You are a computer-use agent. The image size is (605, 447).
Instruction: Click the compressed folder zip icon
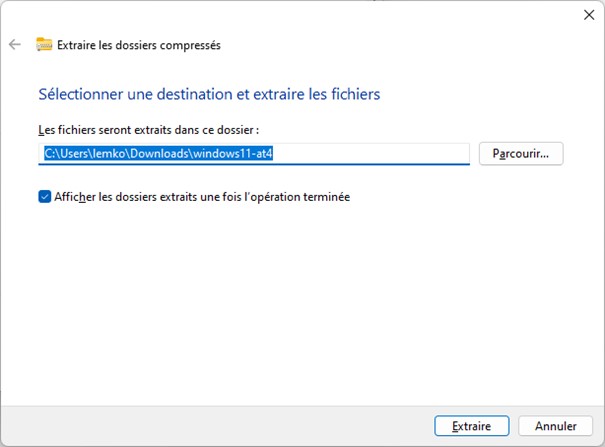[44, 44]
